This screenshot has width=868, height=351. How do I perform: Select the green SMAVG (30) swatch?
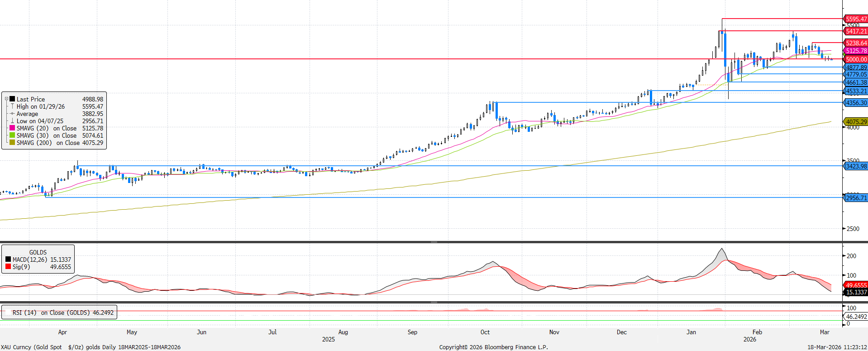[x=12, y=135]
